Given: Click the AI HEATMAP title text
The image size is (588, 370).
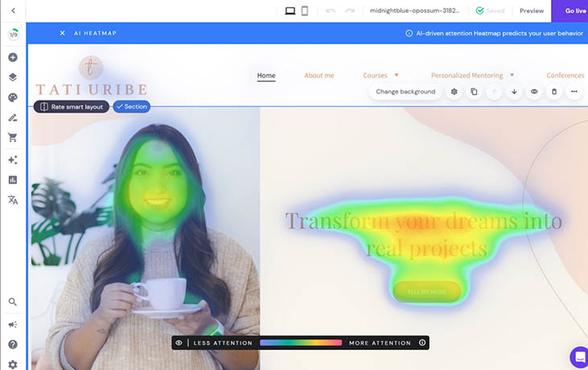Looking at the screenshot, I should (95, 33).
